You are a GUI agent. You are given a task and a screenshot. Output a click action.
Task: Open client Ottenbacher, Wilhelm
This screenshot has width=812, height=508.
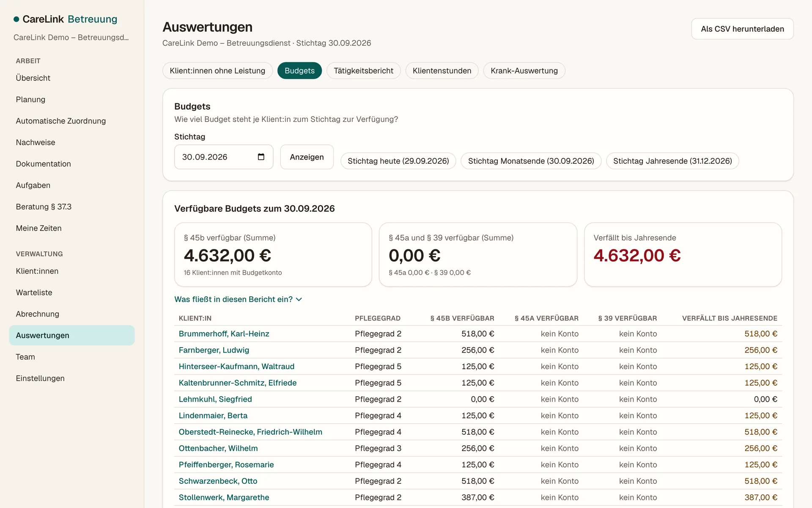pyautogui.click(x=218, y=448)
